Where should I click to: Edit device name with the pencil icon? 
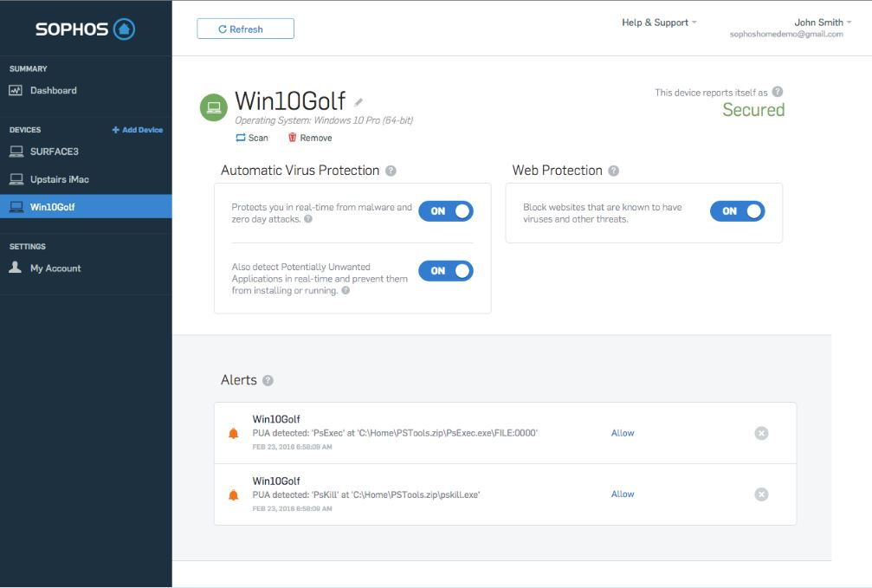[358, 102]
